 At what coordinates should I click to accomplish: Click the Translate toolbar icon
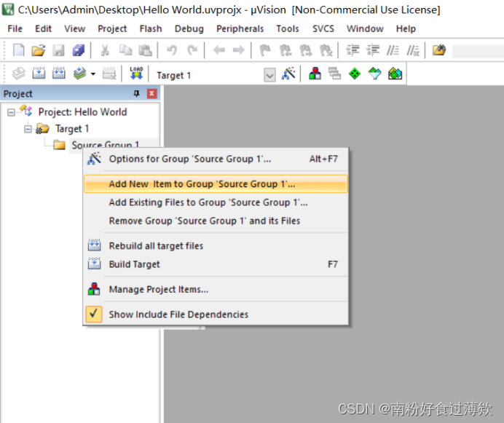pos(19,74)
